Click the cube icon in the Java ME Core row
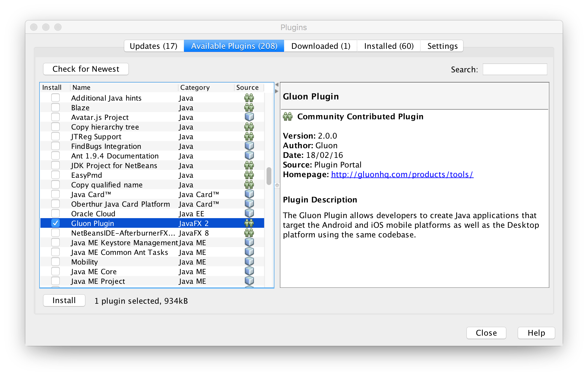 pyautogui.click(x=249, y=271)
